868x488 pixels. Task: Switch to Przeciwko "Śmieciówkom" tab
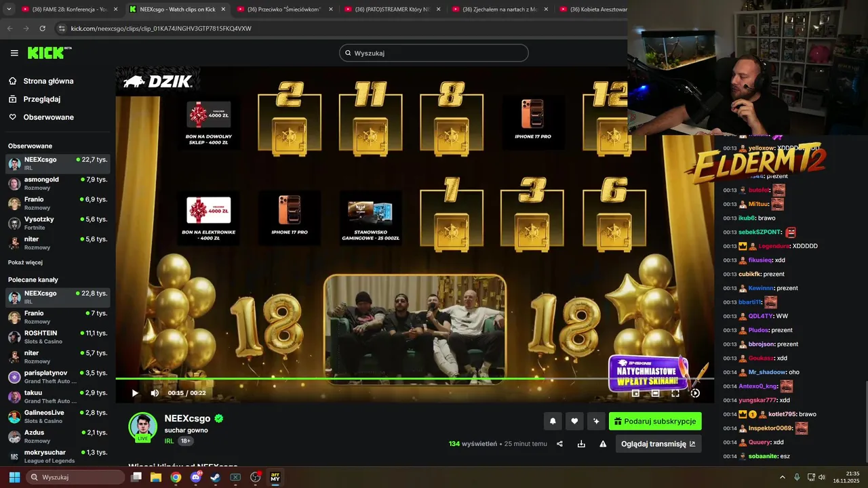pyautogui.click(x=283, y=9)
